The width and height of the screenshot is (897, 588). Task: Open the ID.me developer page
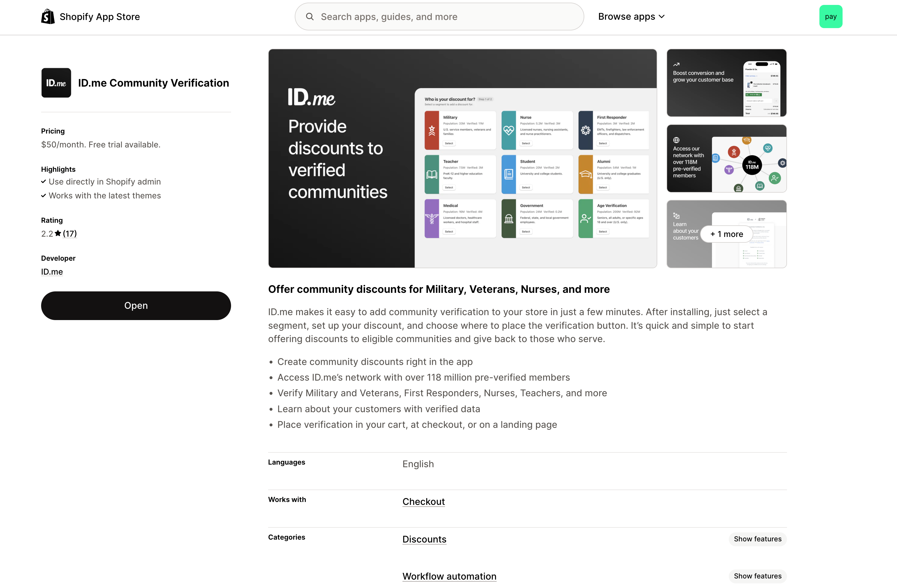pyautogui.click(x=52, y=271)
